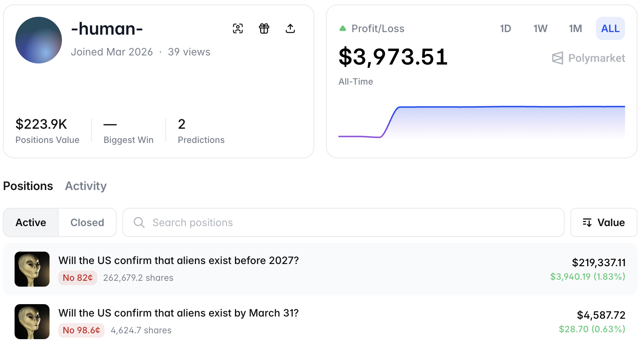Screen dimensions: 644x353
Task: Click the gift icon in profile header
Action: 264,28
